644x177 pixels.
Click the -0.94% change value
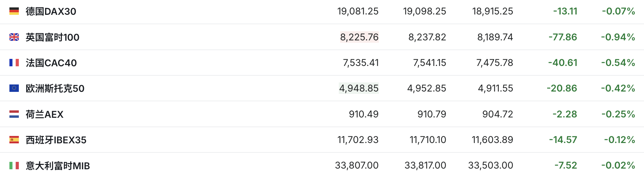(x=618, y=37)
